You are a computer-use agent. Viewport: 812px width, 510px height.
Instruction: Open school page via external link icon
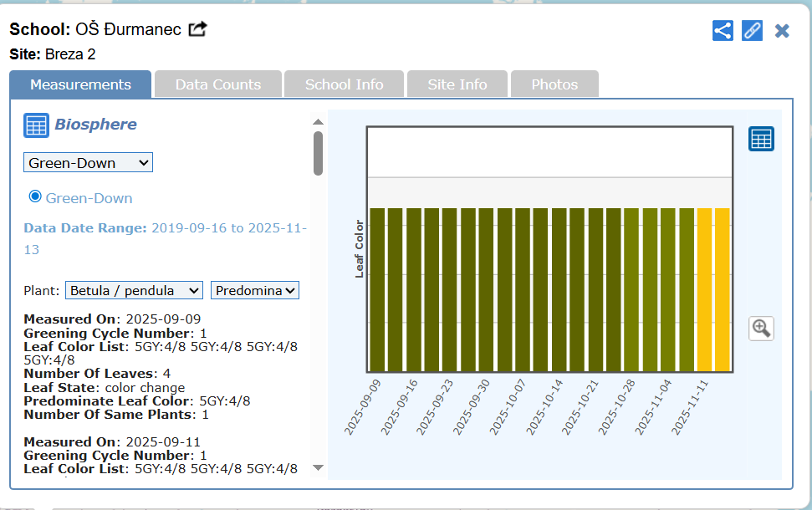click(197, 29)
